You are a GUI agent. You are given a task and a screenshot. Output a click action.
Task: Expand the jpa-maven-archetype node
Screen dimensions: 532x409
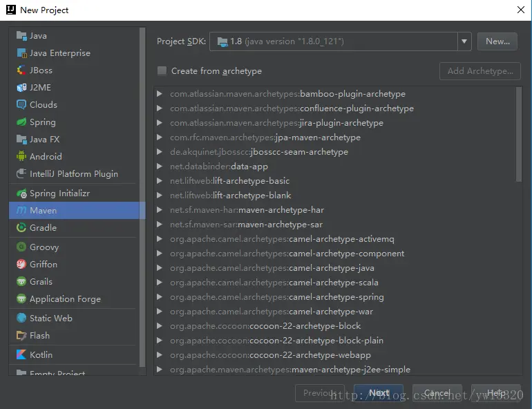[x=159, y=137]
